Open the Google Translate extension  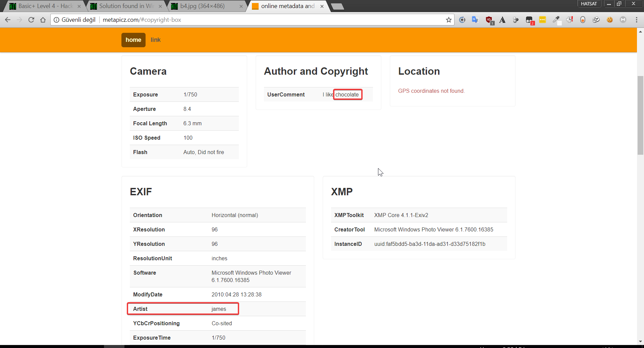pos(475,20)
